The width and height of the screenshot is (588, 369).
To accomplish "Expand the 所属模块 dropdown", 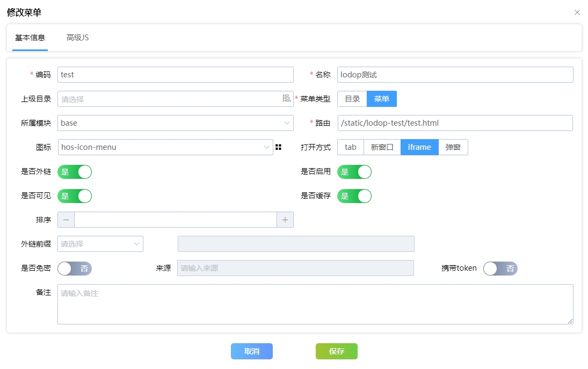I will 175,123.
